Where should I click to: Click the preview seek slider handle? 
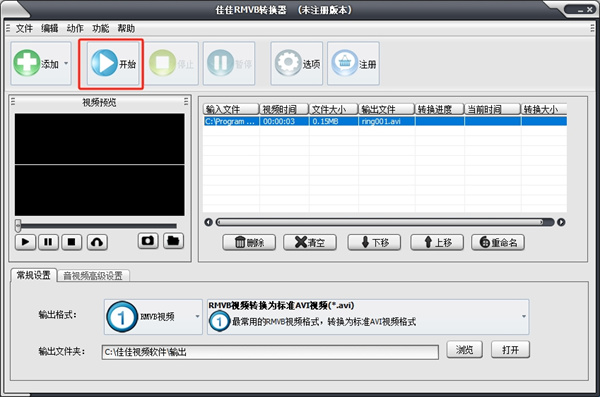click(18, 225)
